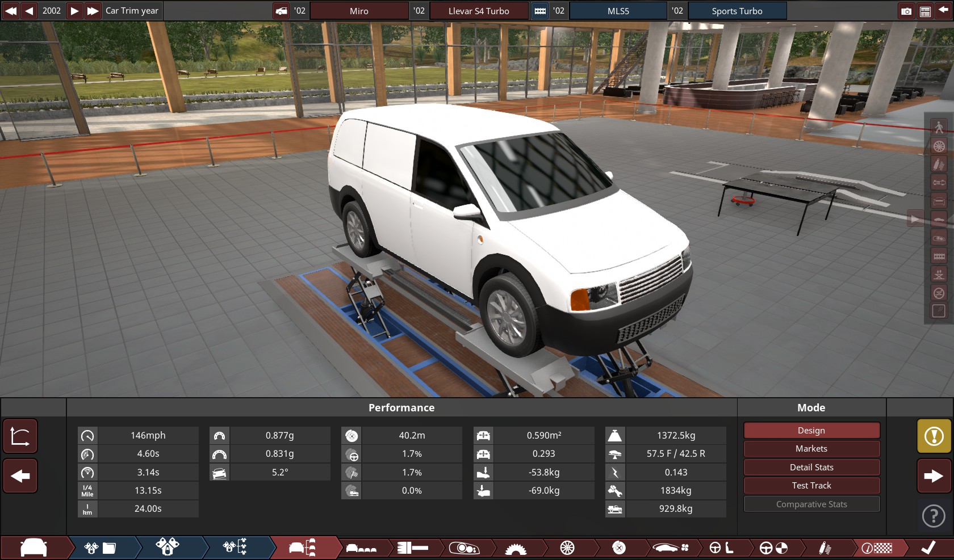Image resolution: width=954 pixels, height=560 pixels.
Task: Open the engine variant tab
Action: point(168,548)
